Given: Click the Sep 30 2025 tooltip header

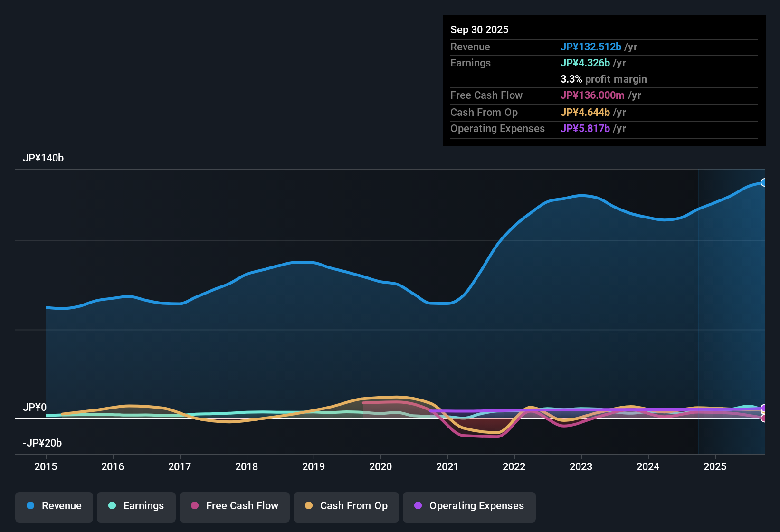Looking at the screenshot, I should [479, 29].
